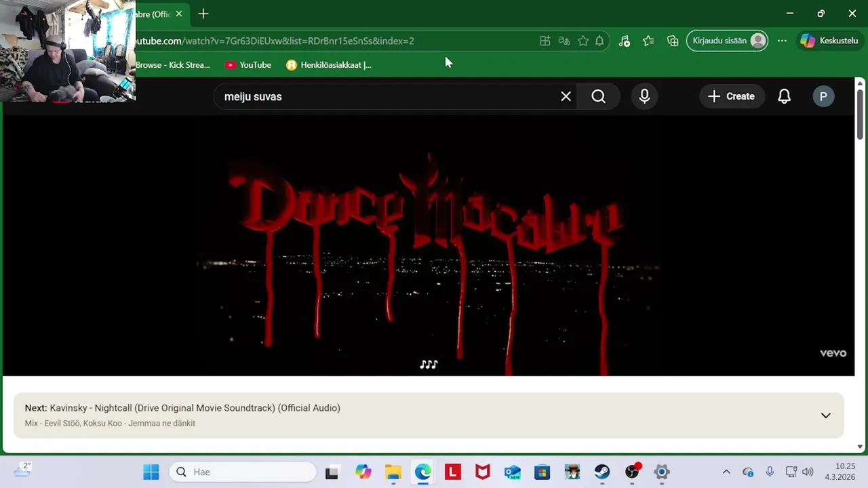Open Microsoft Store from the taskbar
Viewport: 868px width, 488px height.
[542, 472]
